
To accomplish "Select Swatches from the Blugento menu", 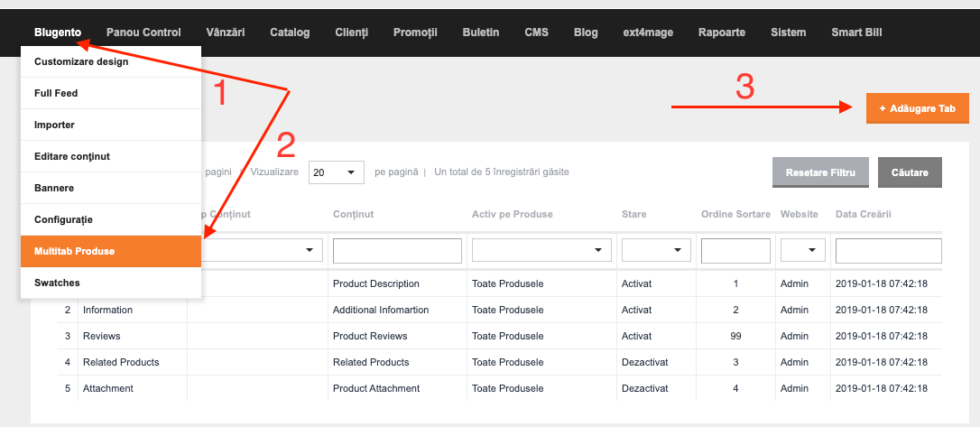I will coord(111,283).
